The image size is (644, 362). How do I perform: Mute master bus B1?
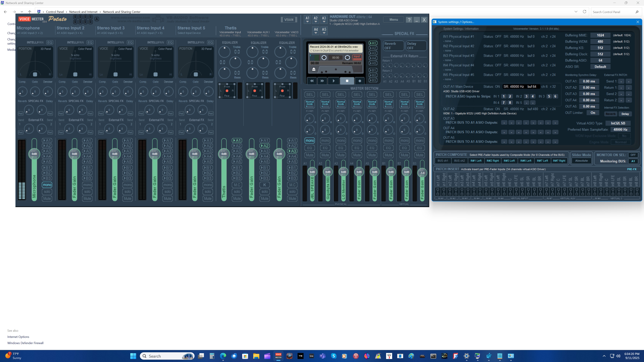[388, 155]
